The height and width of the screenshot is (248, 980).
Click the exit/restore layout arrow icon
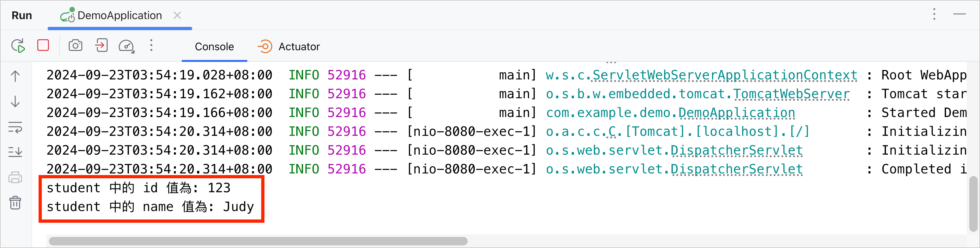click(x=101, y=46)
